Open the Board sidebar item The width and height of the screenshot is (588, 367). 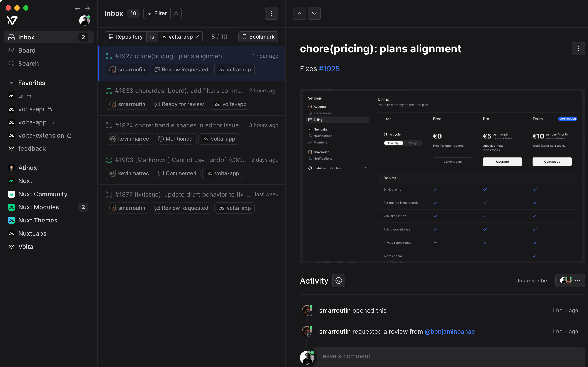pos(49,50)
